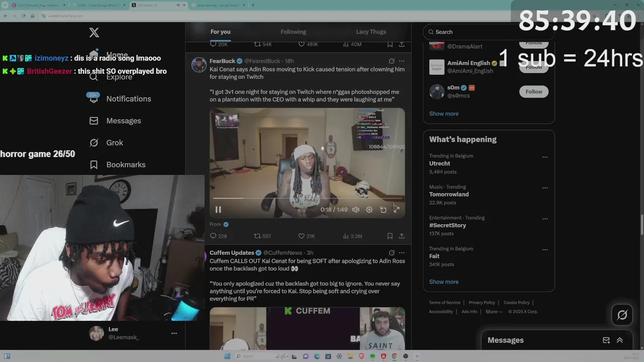Open more menu for Utrecht trend
This screenshot has height=362, width=644.
pyautogui.click(x=545, y=157)
